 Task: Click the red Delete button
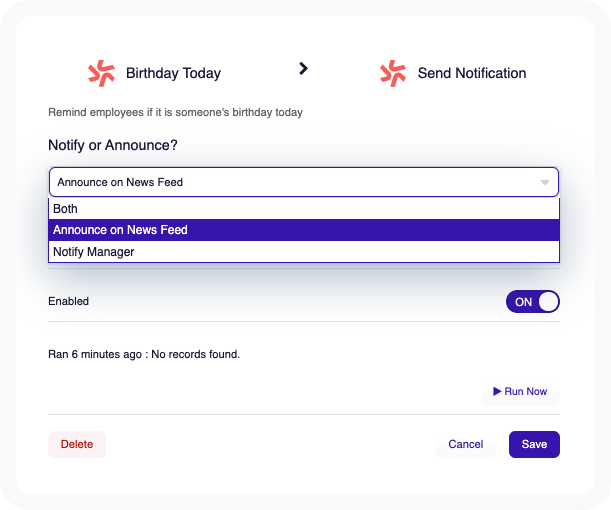[77, 444]
